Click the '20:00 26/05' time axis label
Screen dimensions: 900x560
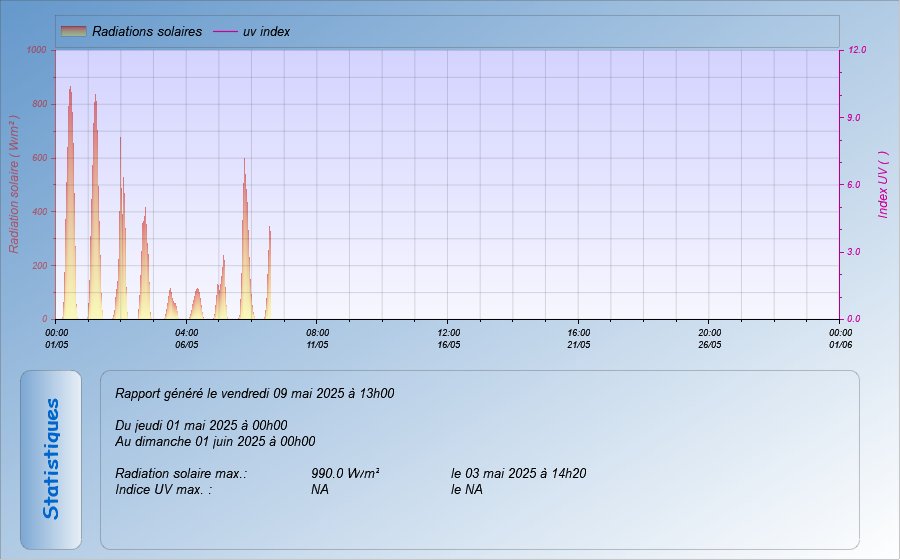[709, 339]
